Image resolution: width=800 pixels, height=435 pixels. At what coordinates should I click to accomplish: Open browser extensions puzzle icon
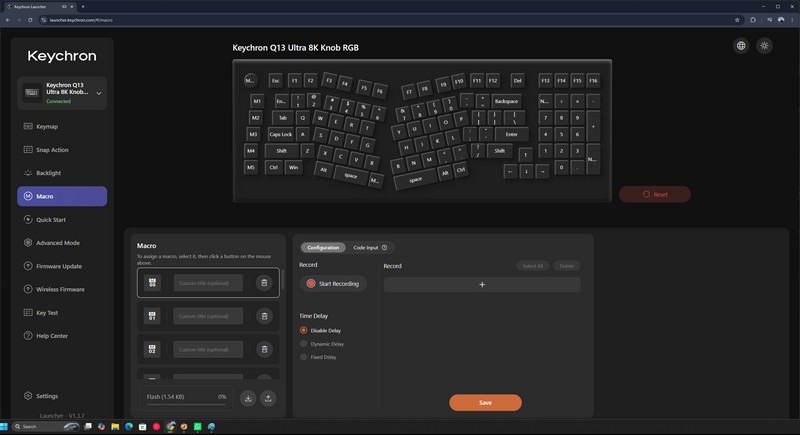(x=753, y=20)
